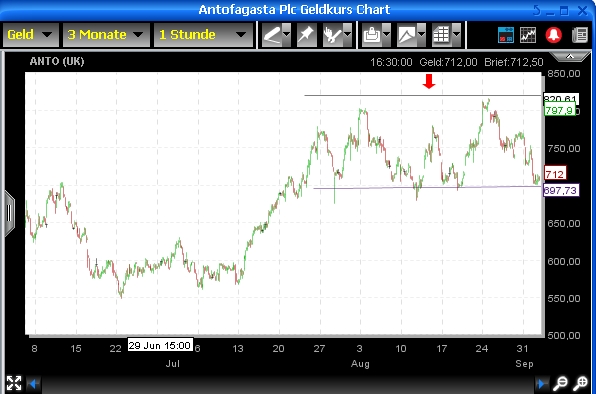Screen dimensions: 596x394
Task: Open the Geld price type dropdown
Action: tap(31, 35)
